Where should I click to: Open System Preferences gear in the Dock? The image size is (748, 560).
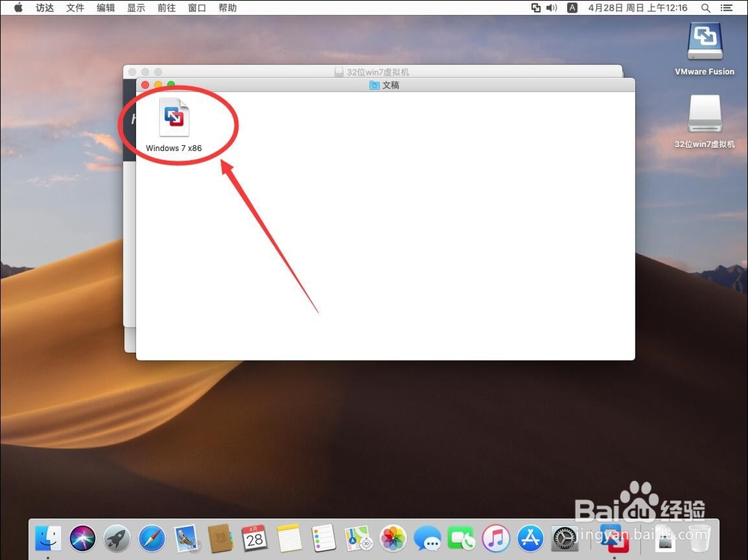tap(565, 538)
